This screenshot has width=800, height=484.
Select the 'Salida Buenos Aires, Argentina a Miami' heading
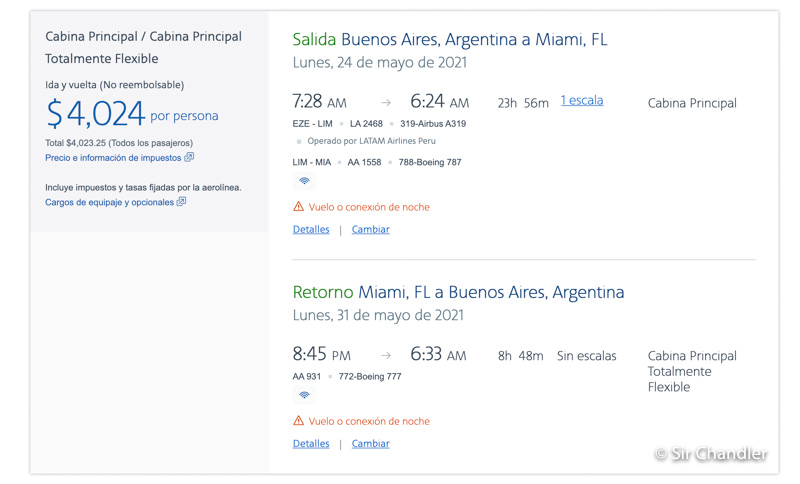pyautogui.click(x=449, y=40)
